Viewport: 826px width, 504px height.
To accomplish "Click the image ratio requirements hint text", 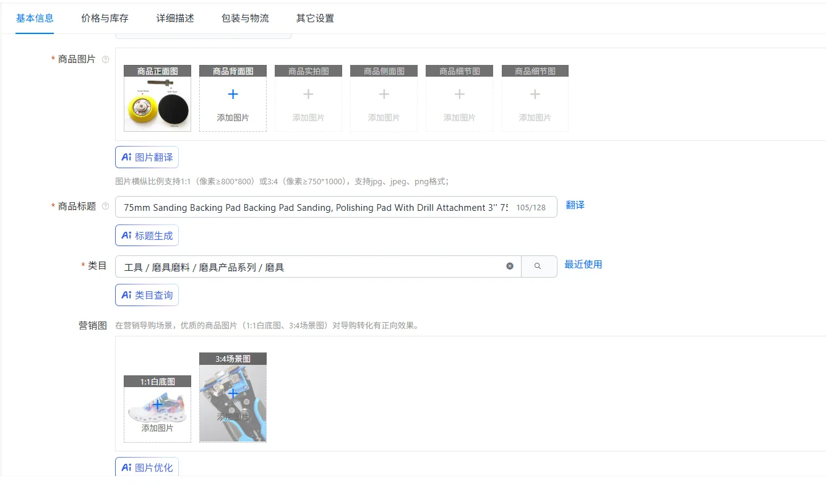I will tap(282, 182).
